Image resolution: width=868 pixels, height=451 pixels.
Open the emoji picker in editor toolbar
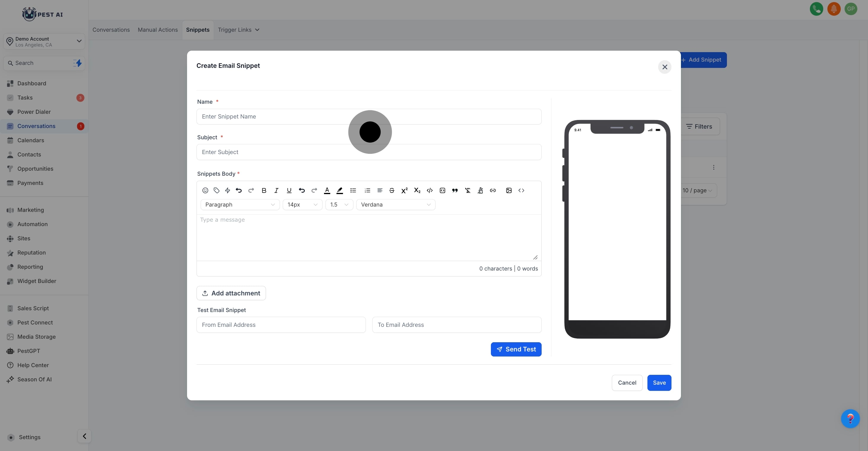[205, 190]
